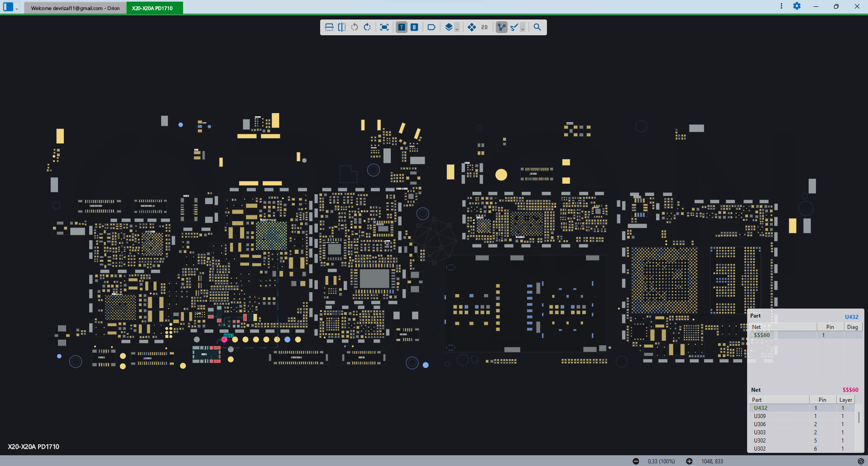Select the X20-X20A PD1710 tab
Screen dimensions: 868x466
pyautogui.click(x=153, y=8)
